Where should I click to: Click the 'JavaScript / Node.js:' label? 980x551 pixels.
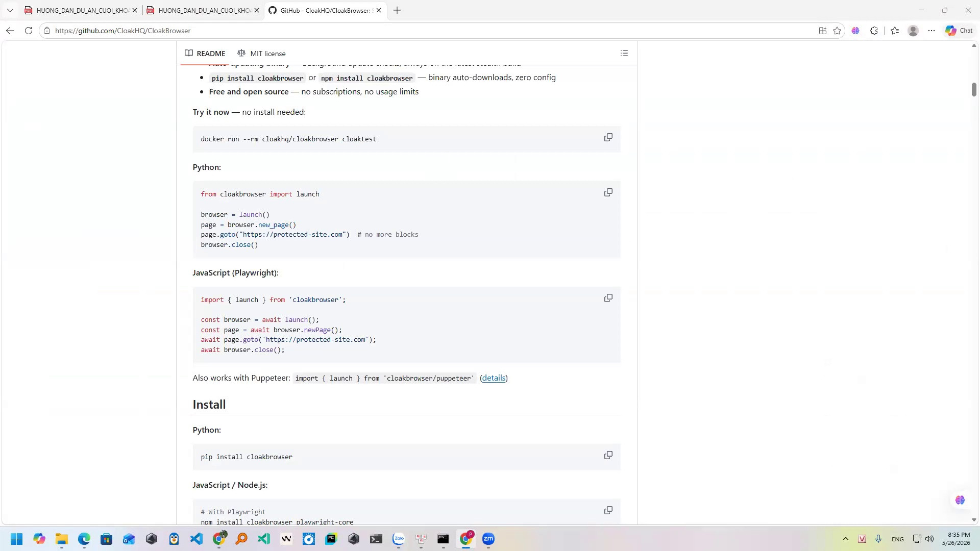click(230, 485)
